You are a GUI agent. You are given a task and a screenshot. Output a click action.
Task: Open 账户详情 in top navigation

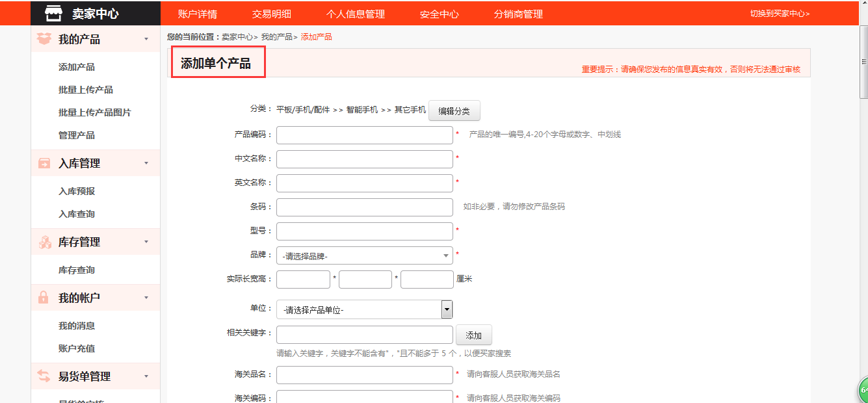point(198,14)
